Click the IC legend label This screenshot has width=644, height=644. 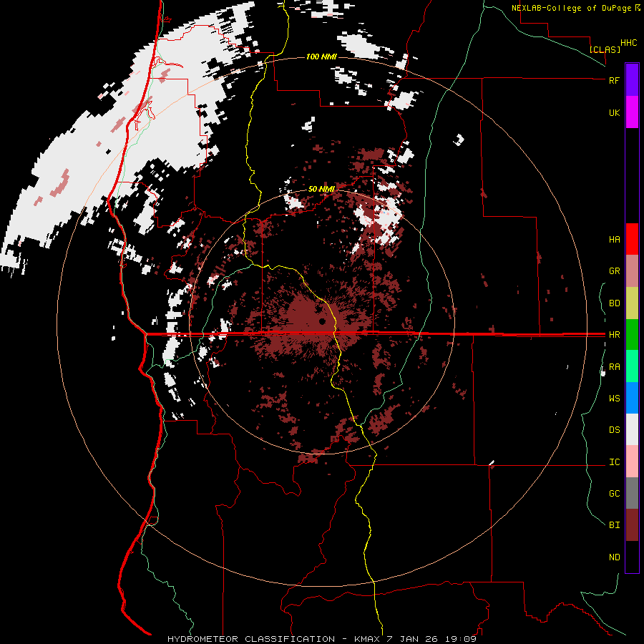tap(614, 462)
